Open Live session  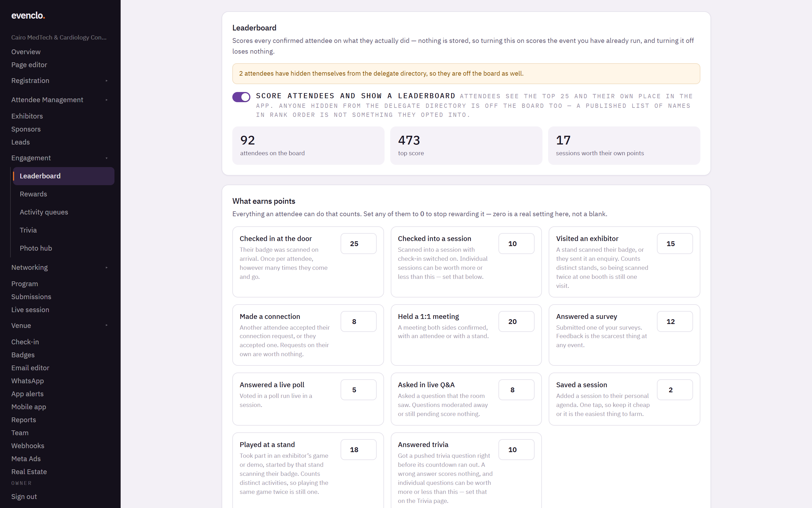(30, 310)
